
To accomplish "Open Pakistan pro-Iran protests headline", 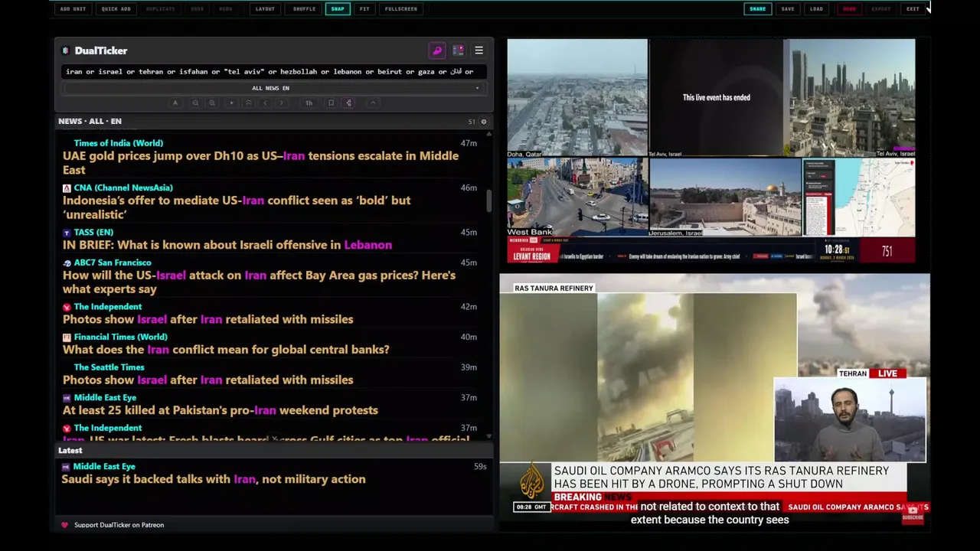I will tap(220, 410).
